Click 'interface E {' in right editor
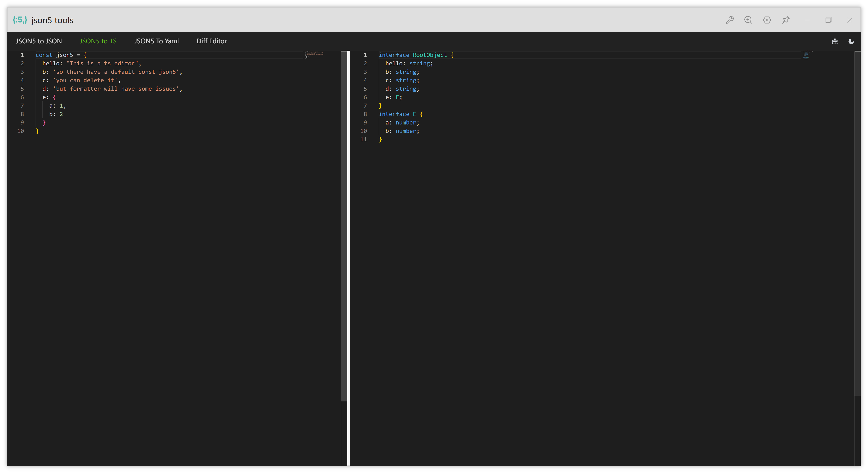 tap(401, 114)
